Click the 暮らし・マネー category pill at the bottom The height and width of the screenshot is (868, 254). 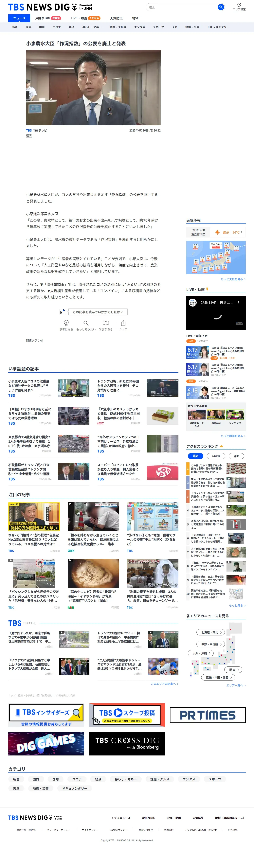[x=126, y=779]
